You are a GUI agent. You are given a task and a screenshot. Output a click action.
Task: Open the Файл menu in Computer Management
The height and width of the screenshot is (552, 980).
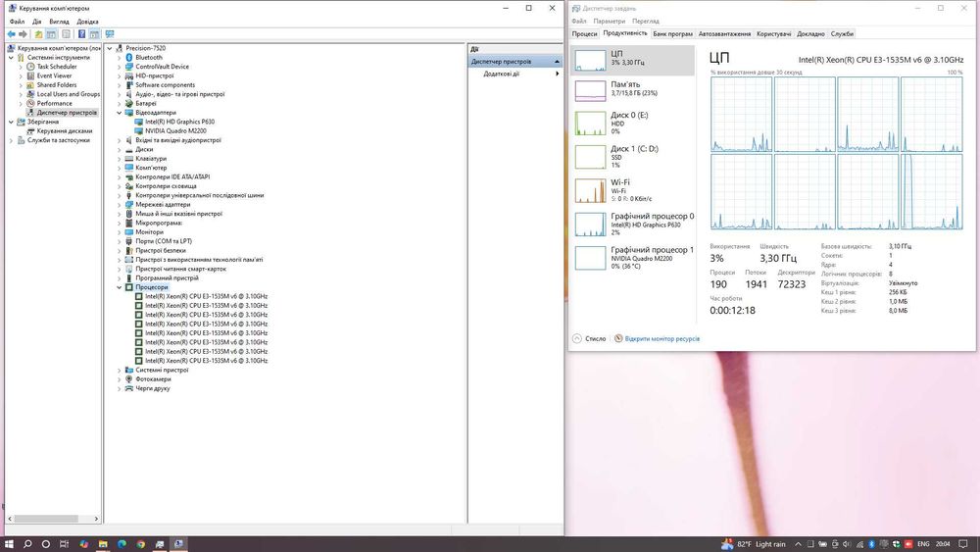[17, 22]
